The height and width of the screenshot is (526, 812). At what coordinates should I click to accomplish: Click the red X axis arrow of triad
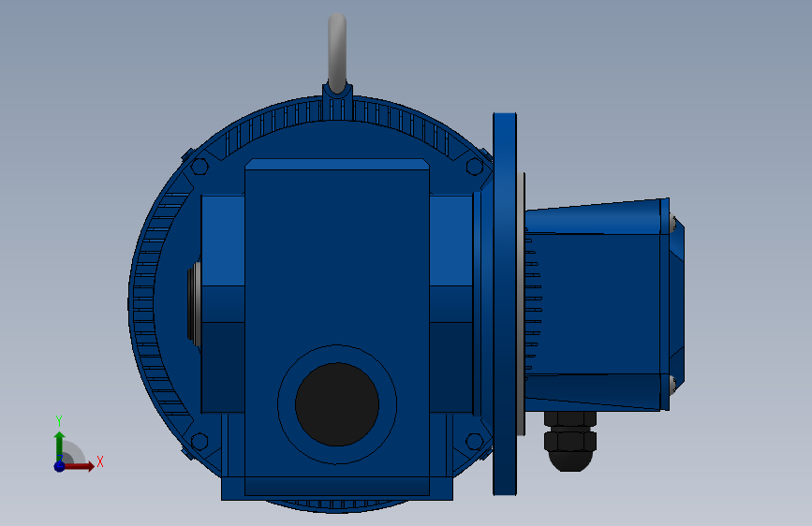point(80,466)
